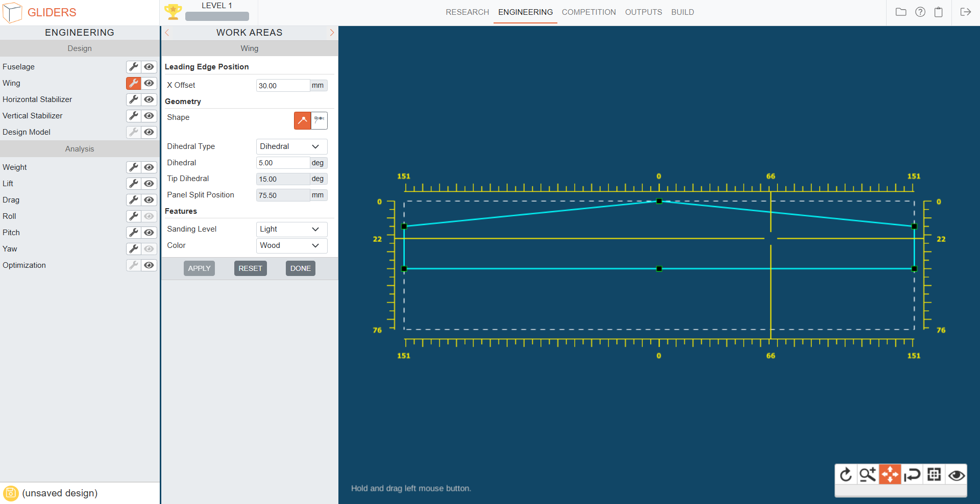Go to the RESEARCH tab
Screen dimensions: 980x504
467,12
